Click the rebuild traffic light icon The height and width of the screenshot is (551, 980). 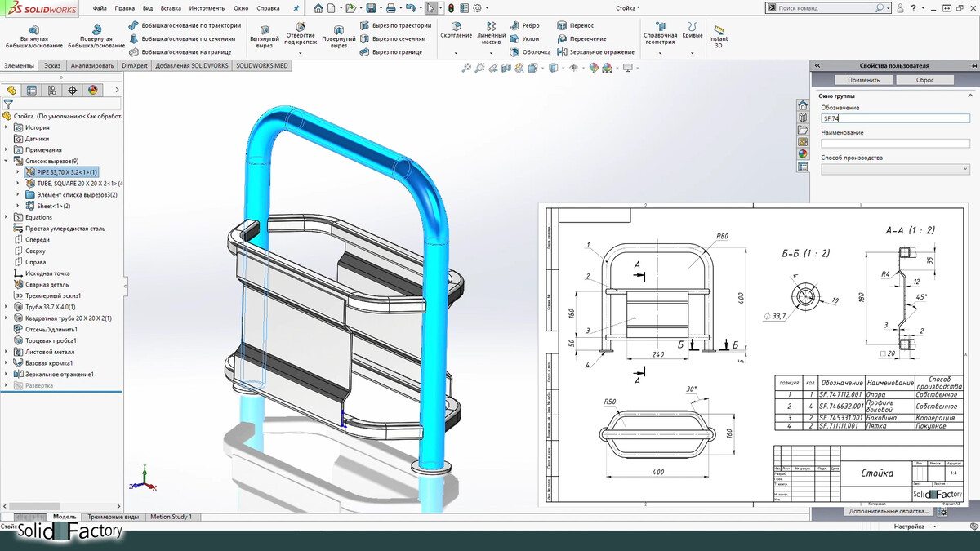(x=452, y=8)
